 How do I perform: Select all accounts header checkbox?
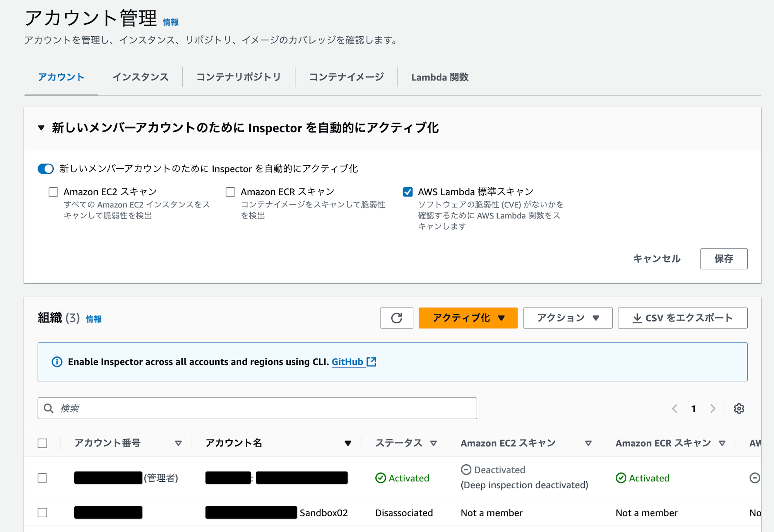[43, 443]
